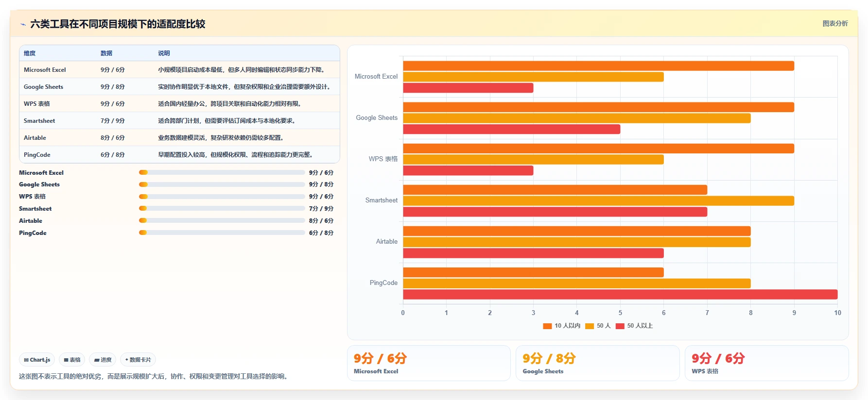Click the 7分 / 9分 table cell
The height and width of the screenshot is (400, 868).
(113, 121)
